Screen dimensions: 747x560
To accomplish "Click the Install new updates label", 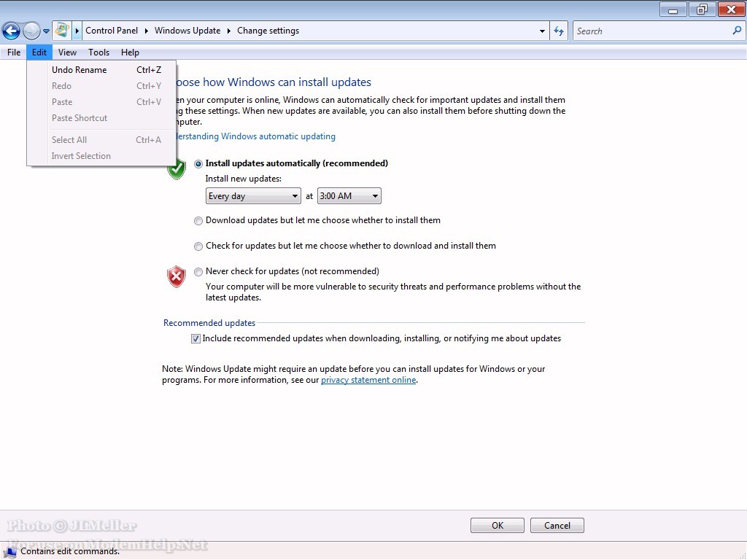I will tap(244, 179).
